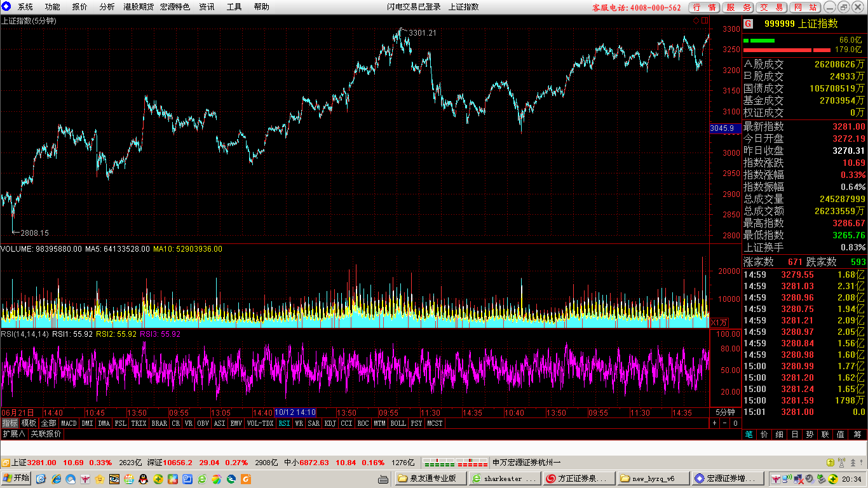The width and height of the screenshot is (868, 488).
Task: Click the double up-arrow icon in the status bar
Action: click(x=853, y=463)
